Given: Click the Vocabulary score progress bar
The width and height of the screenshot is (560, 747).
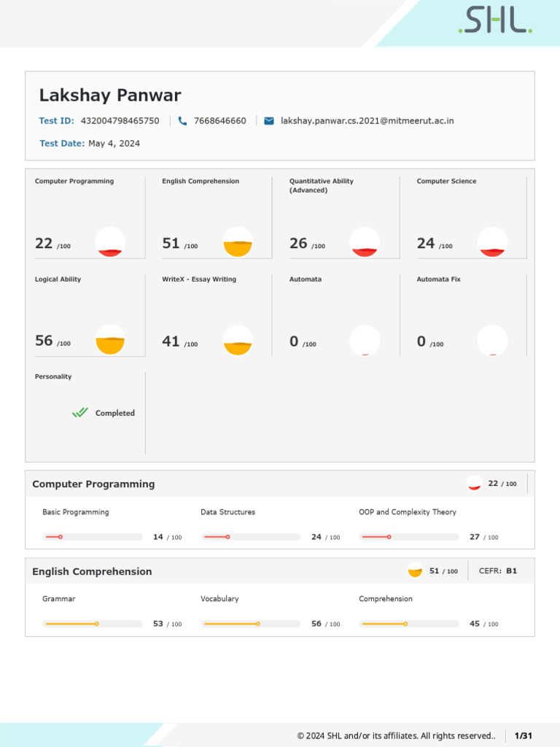Looking at the screenshot, I should [x=251, y=624].
